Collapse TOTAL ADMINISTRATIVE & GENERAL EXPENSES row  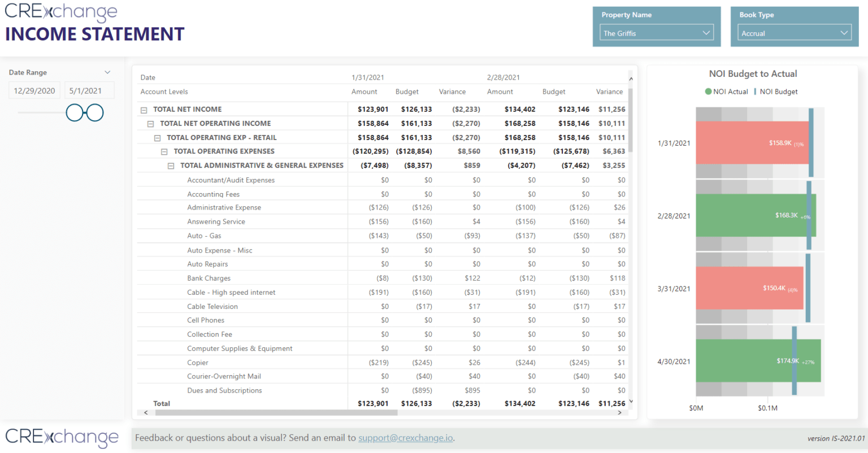click(171, 165)
